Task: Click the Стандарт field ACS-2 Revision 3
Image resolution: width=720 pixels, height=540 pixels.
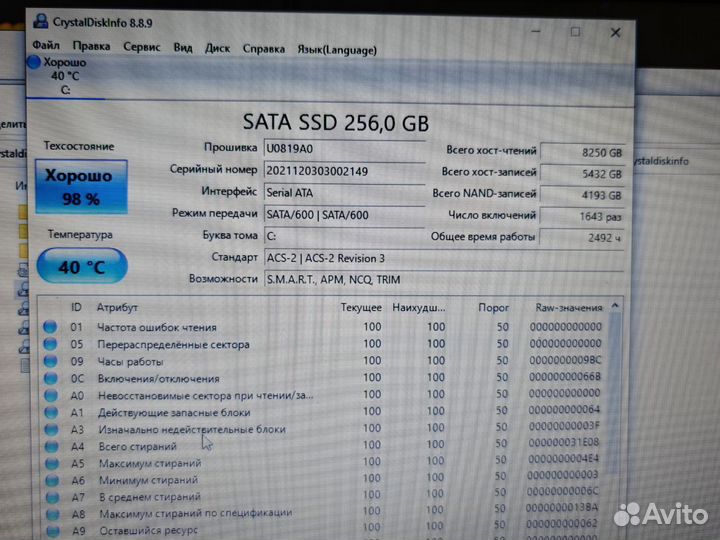Action: coord(444,258)
